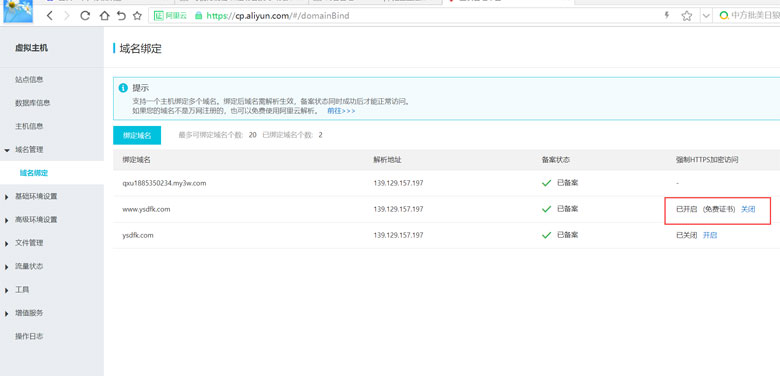Image resolution: width=780 pixels, height=376 pixels.
Task: Click 绑定域名 column header
Action: 136,160
